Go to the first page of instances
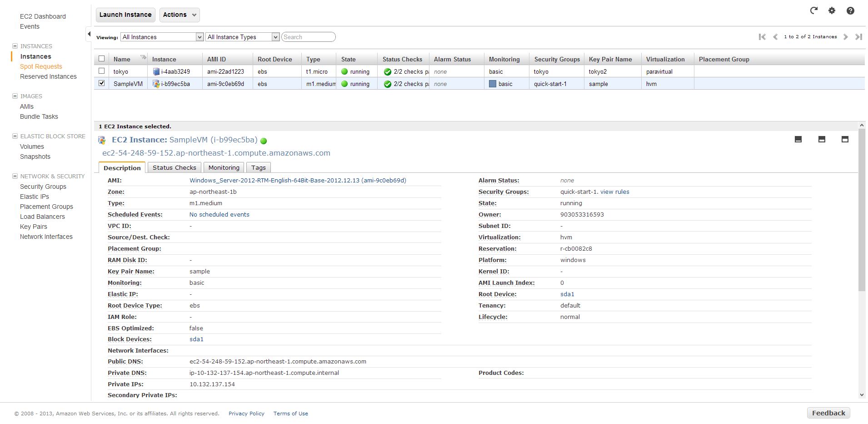Screen dimensions: 868x424 click(762, 37)
